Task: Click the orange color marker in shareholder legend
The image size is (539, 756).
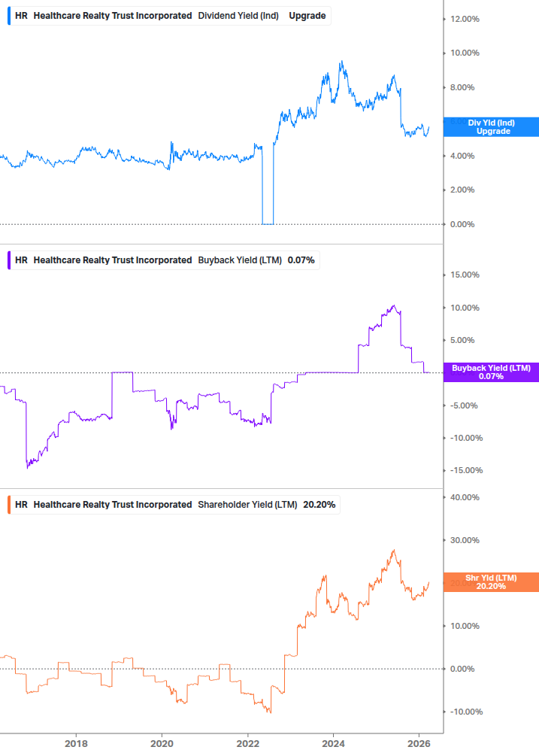Action: 9,505
